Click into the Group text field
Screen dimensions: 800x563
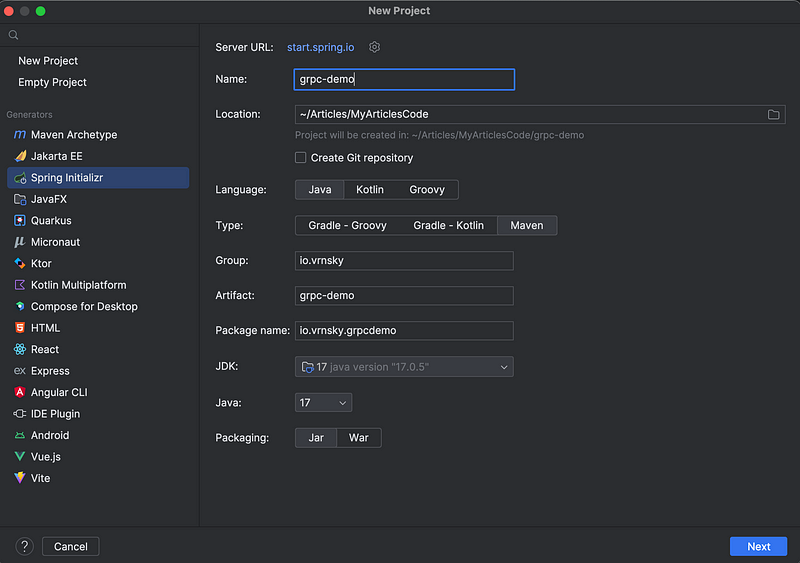click(x=404, y=261)
